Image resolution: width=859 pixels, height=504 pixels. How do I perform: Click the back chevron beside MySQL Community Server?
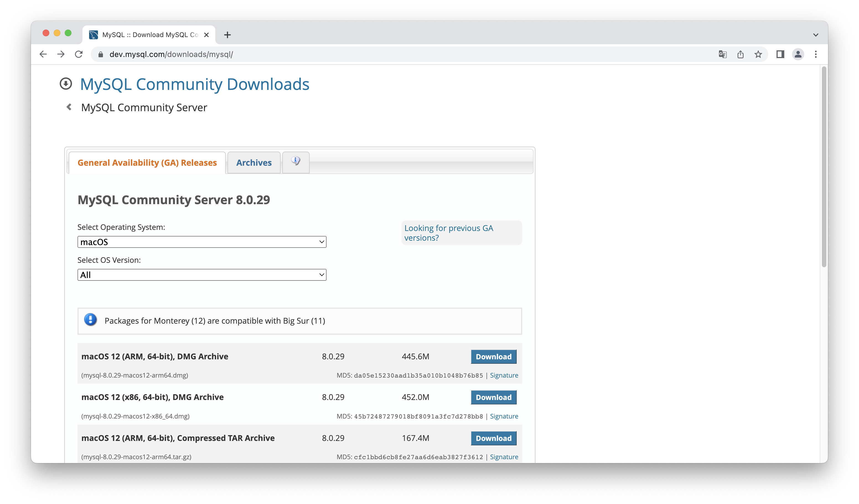[69, 107]
